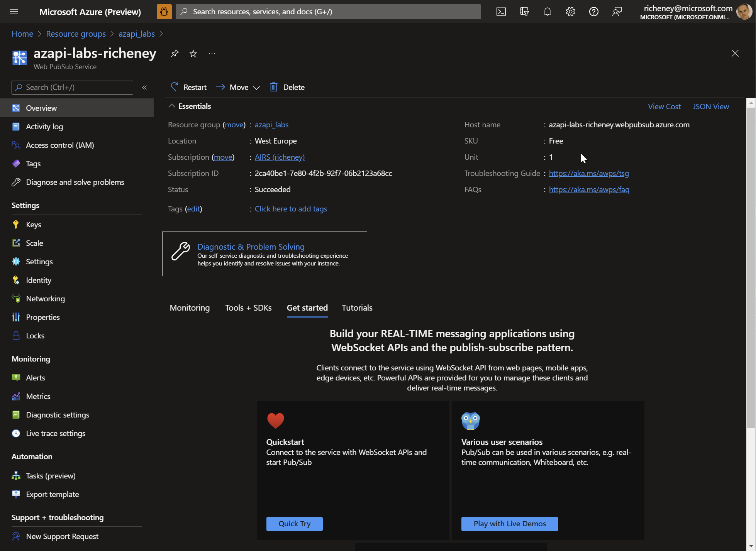Open Keys in the Settings menu
This screenshot has height=551, width=756.
click(x=33, y=225)
